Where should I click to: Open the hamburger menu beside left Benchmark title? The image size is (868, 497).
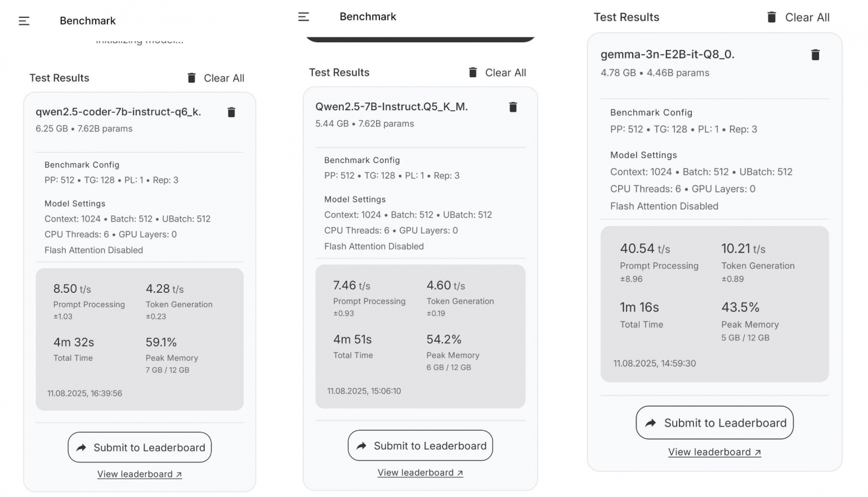click(24, 21)
